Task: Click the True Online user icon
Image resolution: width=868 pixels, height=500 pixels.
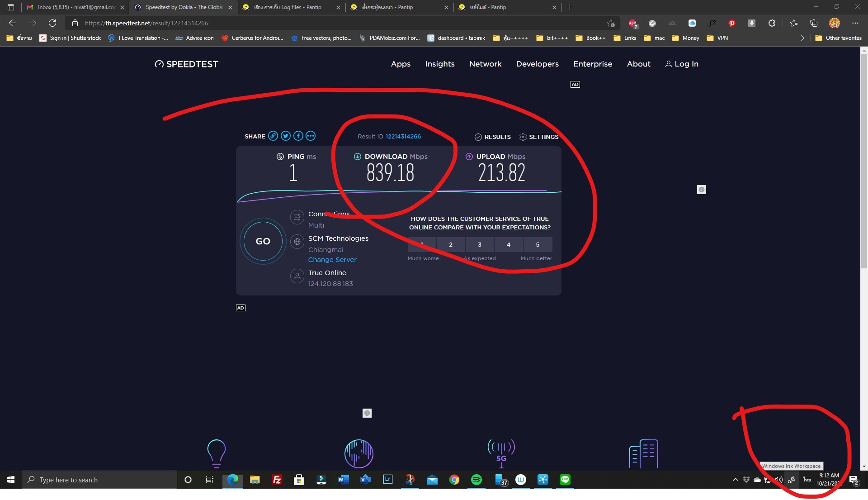Action: click(x=297, y=276)
